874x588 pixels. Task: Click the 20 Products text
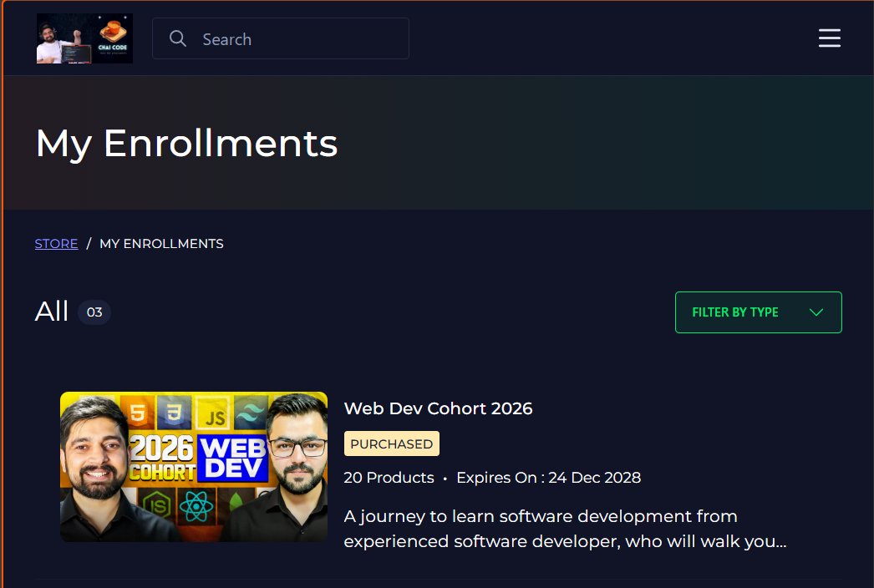(389, 478)
